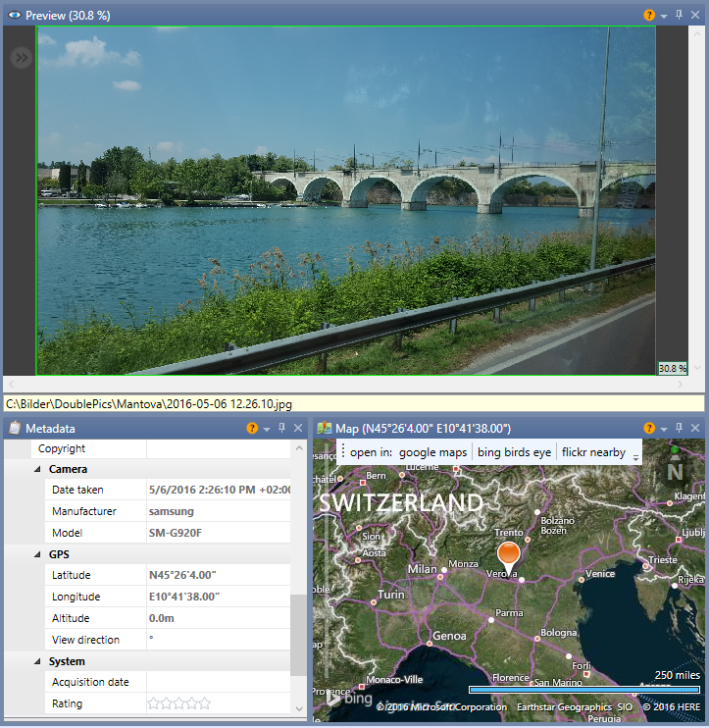This screenshot has width=709, height=728.
Task: Close the Map panel
Action: click(695, 428)
